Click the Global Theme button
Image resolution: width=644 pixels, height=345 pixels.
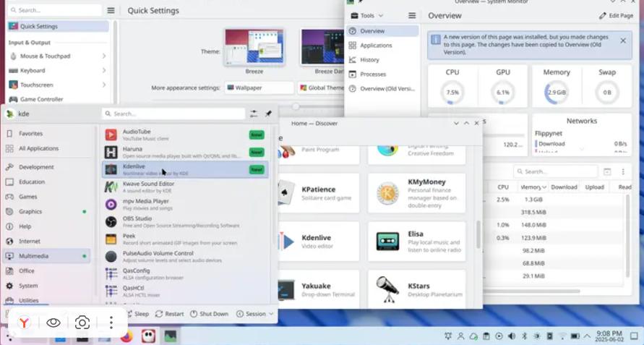point(321,88)
